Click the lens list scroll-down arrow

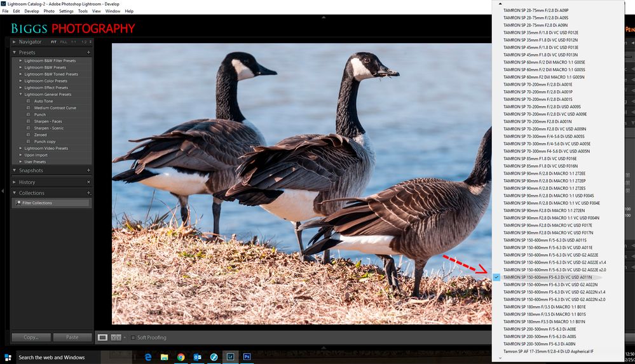click(500, 358)
